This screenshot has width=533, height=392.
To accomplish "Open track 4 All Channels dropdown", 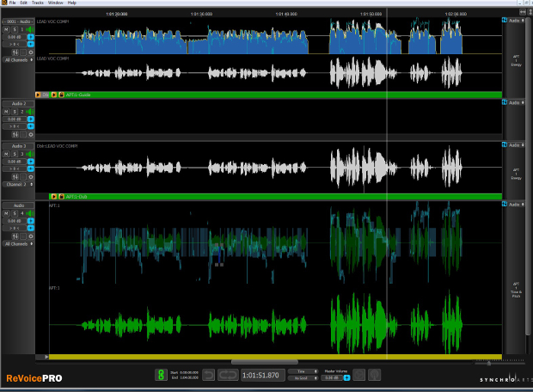I will (x=18, y=244).
